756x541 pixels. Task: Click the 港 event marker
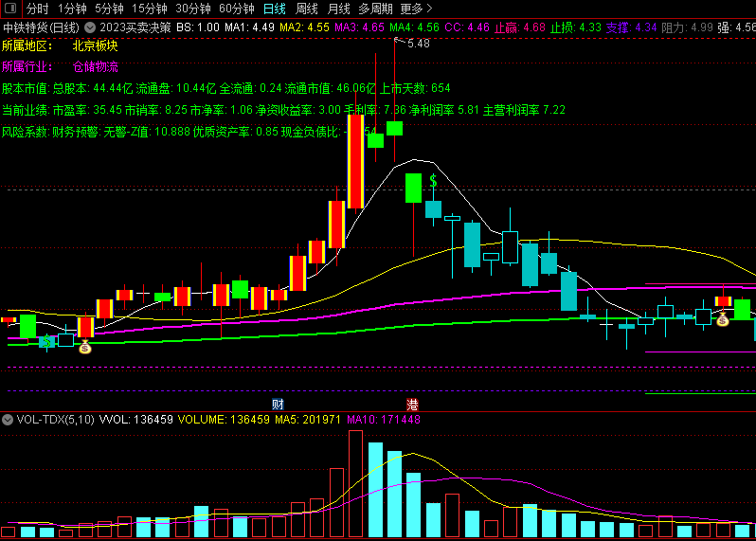[412, 404]
